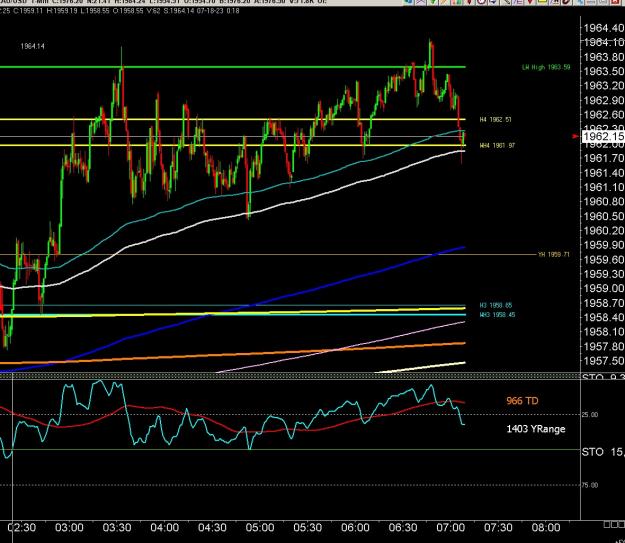Click the 1958.10 price axis value

click(x=604, y=332)
